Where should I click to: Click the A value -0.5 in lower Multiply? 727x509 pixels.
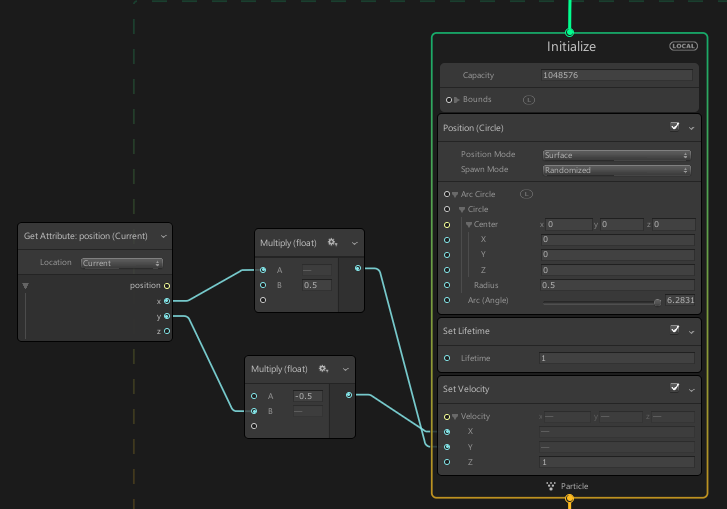tap(308, 396)
